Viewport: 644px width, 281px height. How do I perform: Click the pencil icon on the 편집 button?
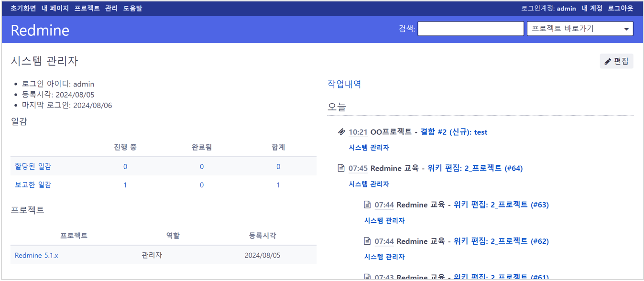[608, 61]
